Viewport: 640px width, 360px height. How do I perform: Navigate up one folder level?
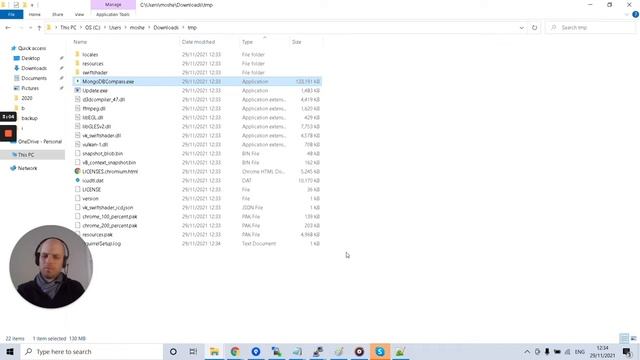tap(39, 27)
